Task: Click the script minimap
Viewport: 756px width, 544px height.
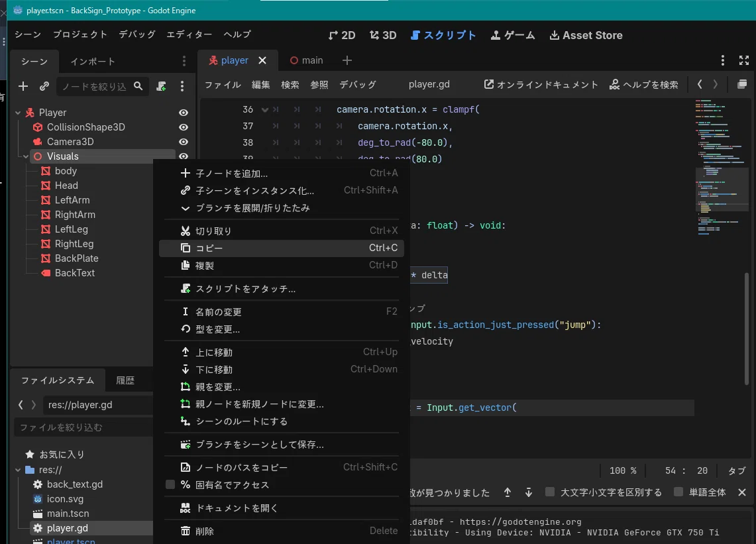Action: pyautogui.click(x=720, y=166)
